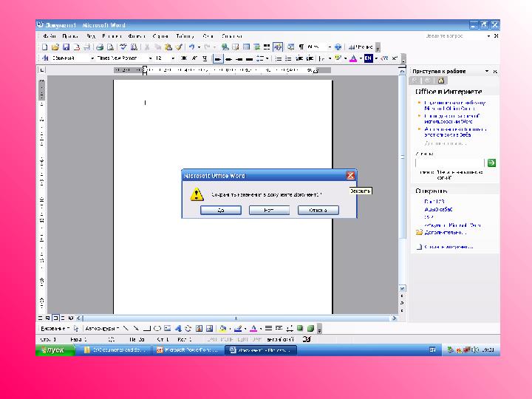
Task: Toggle Underline formatting
Action: (205, 58)
